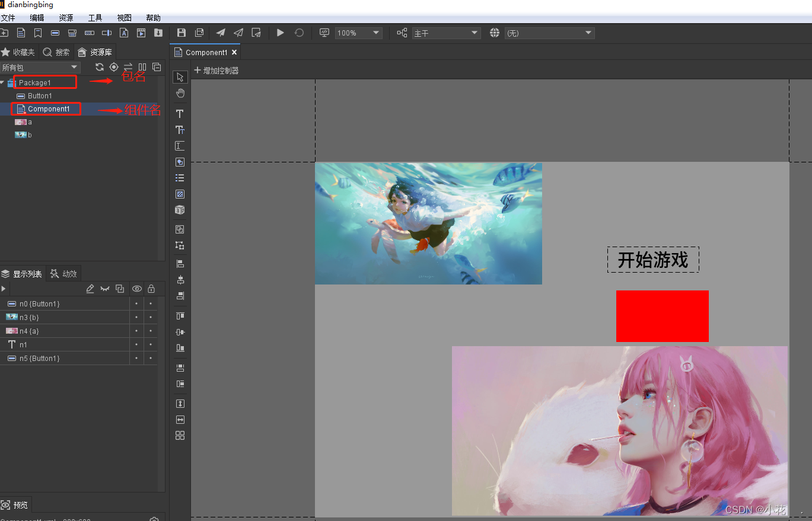Screen dimensions: 812x521
Task: Click the save icon in top toolbar
Action: 181,33
